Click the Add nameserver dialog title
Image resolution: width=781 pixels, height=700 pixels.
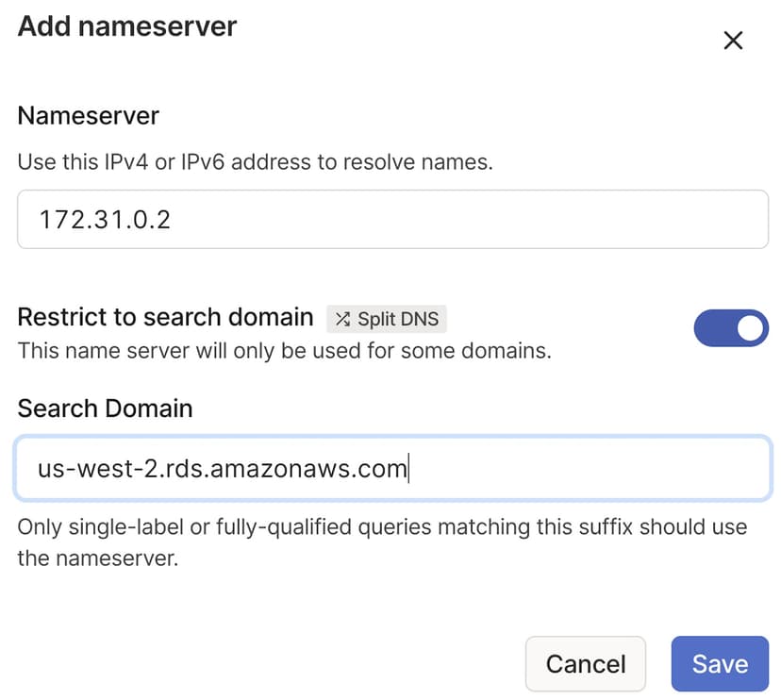(x=126, y=27)
